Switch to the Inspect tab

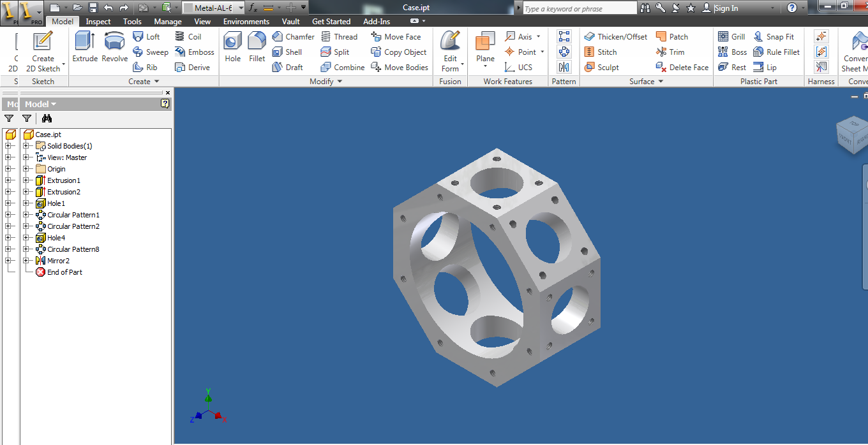(98, 22)
